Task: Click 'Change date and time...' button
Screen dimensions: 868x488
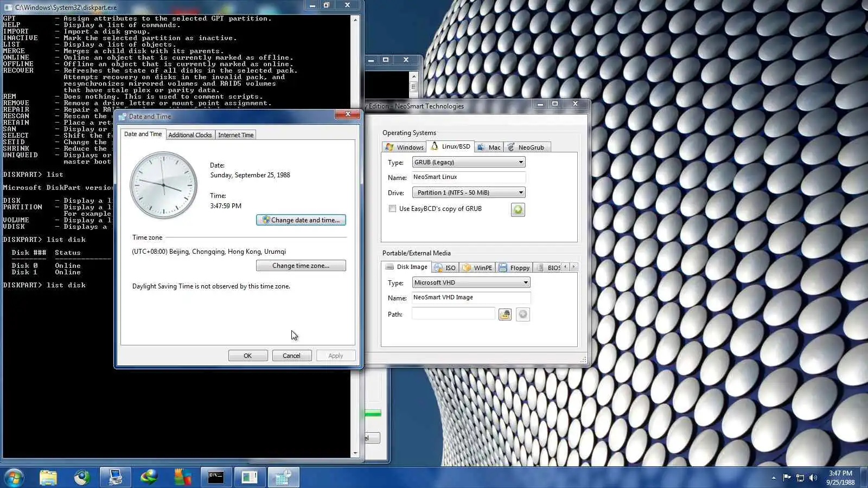Action: 301,220
